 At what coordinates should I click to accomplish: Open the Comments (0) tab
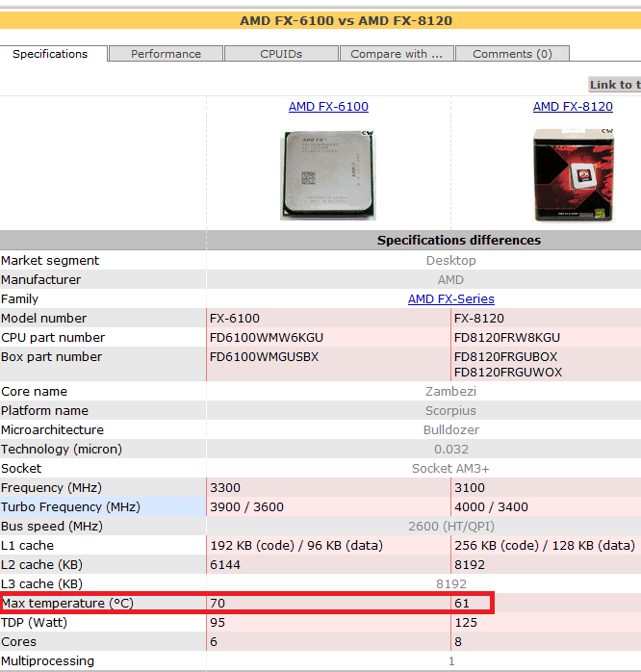pos(512,54)
